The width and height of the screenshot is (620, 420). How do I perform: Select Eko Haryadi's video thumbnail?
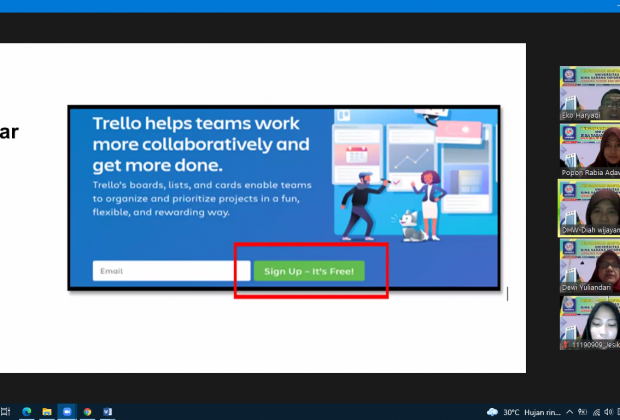pos(590,93)
